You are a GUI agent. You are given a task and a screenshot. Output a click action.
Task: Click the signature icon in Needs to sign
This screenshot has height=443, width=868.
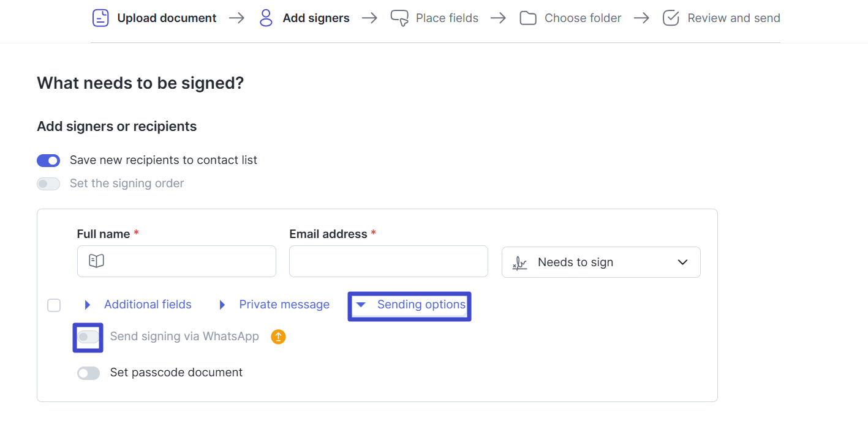click(519, 262)
